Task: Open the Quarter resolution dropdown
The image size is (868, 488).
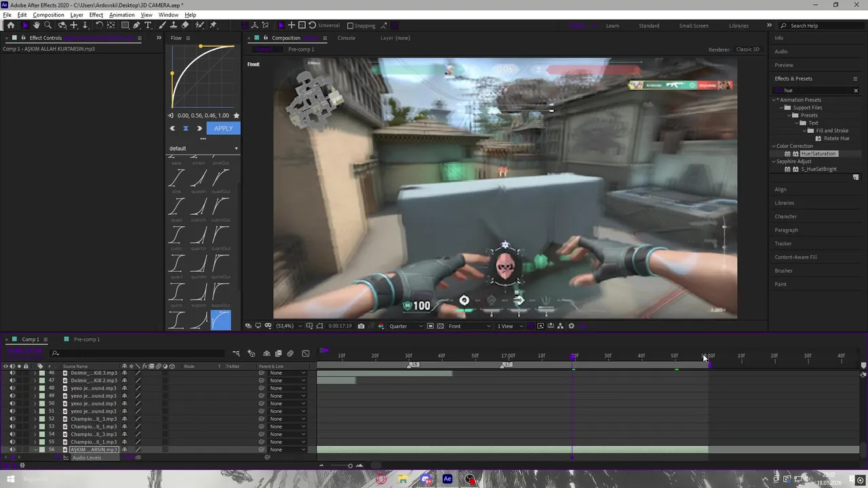Action: 406,326
